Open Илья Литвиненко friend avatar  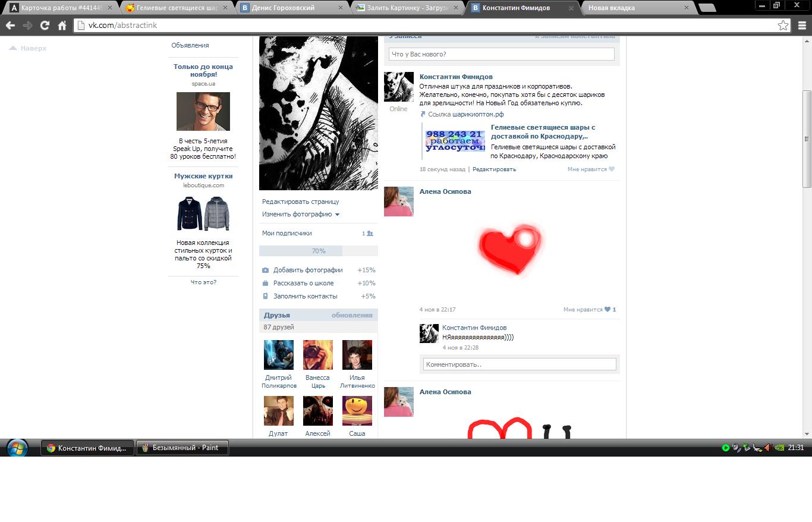357,355
